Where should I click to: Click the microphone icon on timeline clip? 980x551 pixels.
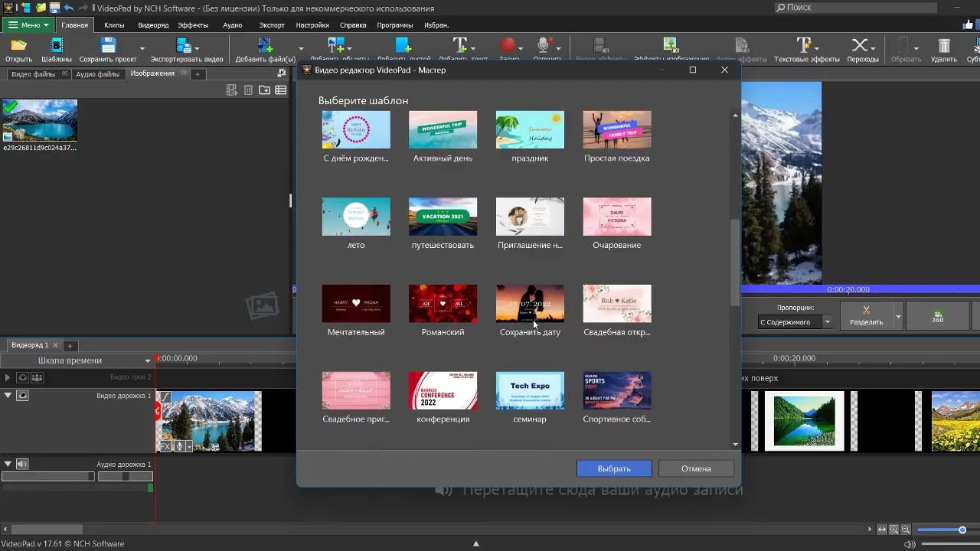[x=180, y=446]
